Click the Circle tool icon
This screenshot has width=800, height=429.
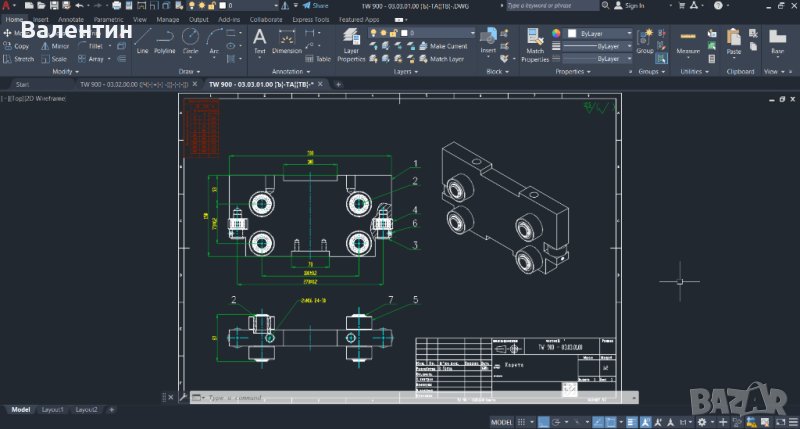[190, 39]
